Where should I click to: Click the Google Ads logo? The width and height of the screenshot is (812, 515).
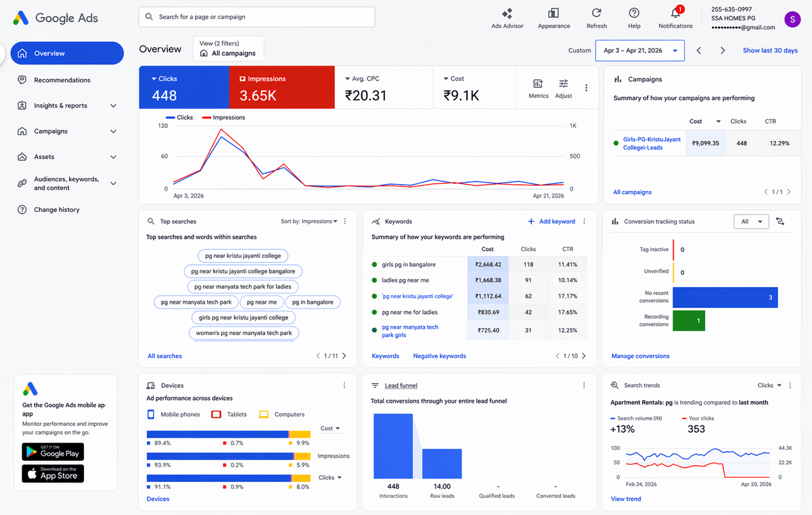[x=55, y=18]
